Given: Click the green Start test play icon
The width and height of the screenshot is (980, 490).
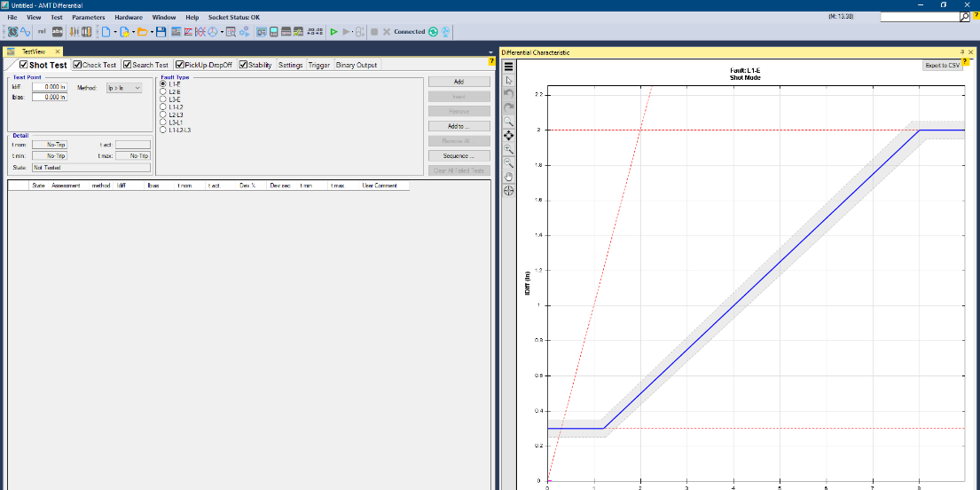Looking at the screenshot, I should click(x=333, y=32).
